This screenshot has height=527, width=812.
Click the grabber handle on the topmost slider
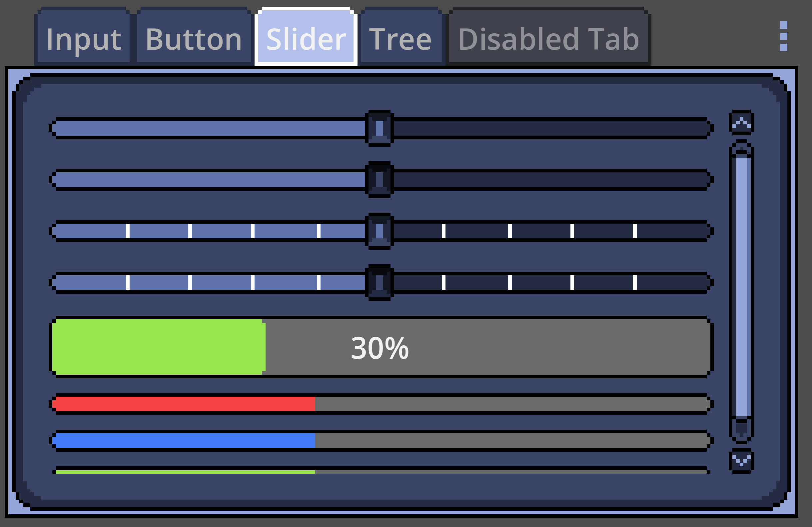380,128
